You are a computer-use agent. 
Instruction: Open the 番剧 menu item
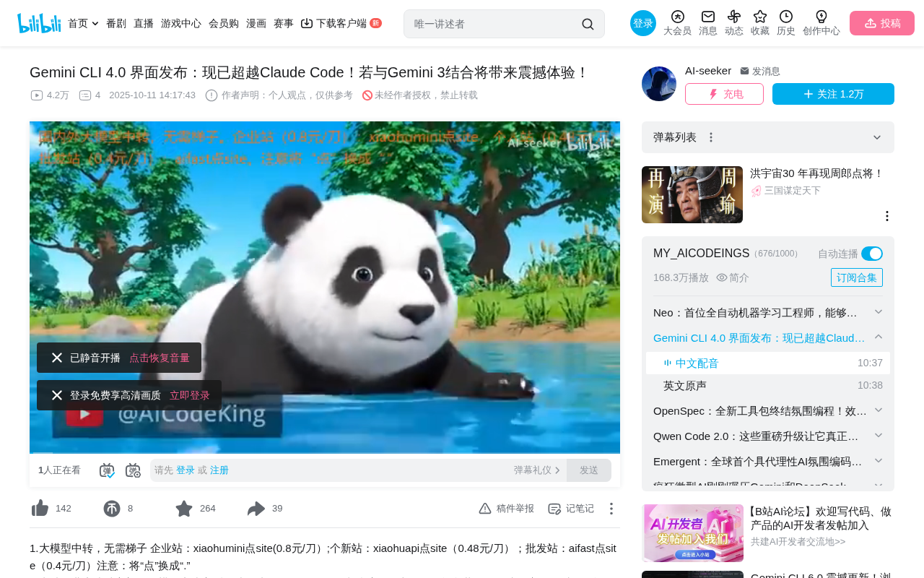[116, 24]
